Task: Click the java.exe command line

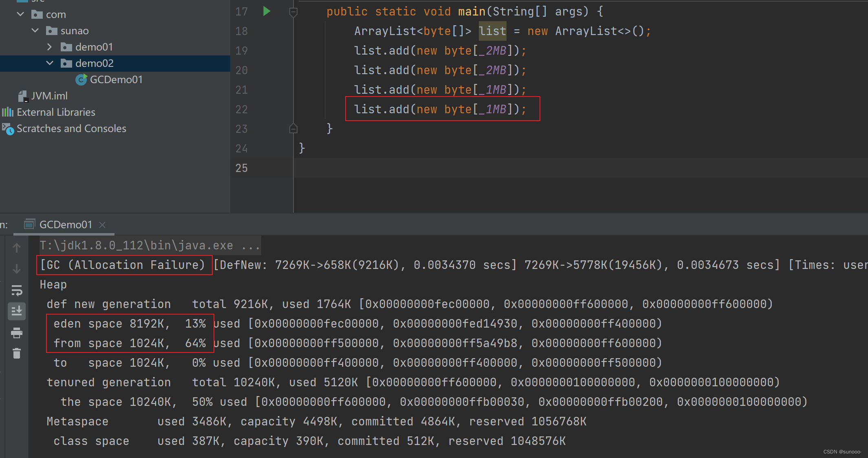Action: coord(150,245)
